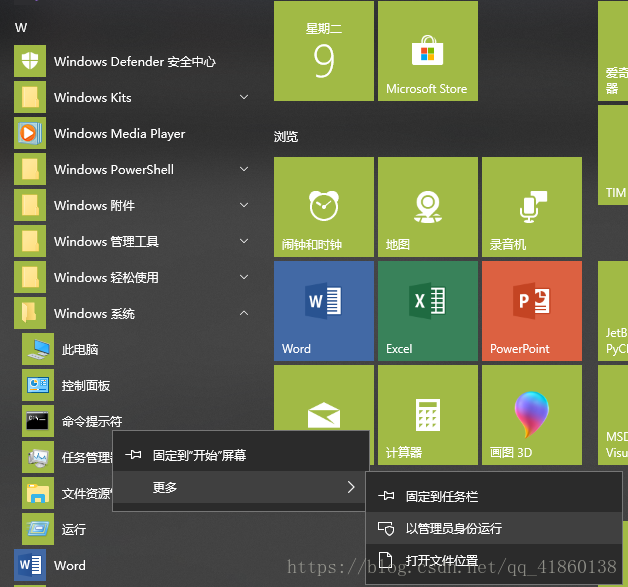Click the 运行 label text
628x587 pixels.
click(x=74, y=529)
